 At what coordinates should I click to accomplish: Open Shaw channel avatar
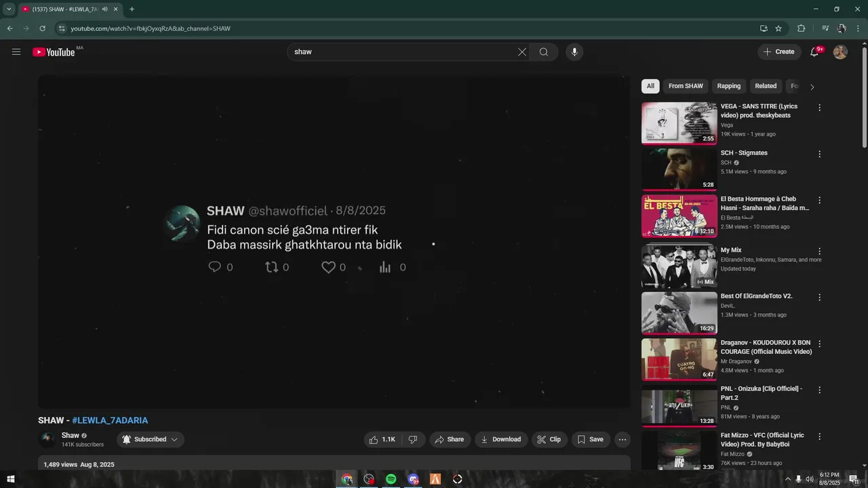coord(47,439)
